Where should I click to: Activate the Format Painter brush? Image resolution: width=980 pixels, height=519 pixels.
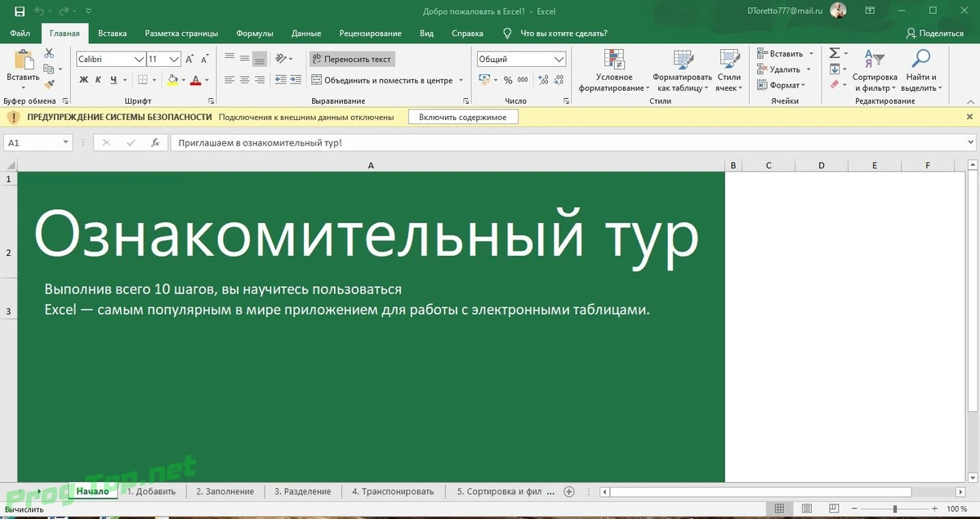tap(49, 84)
